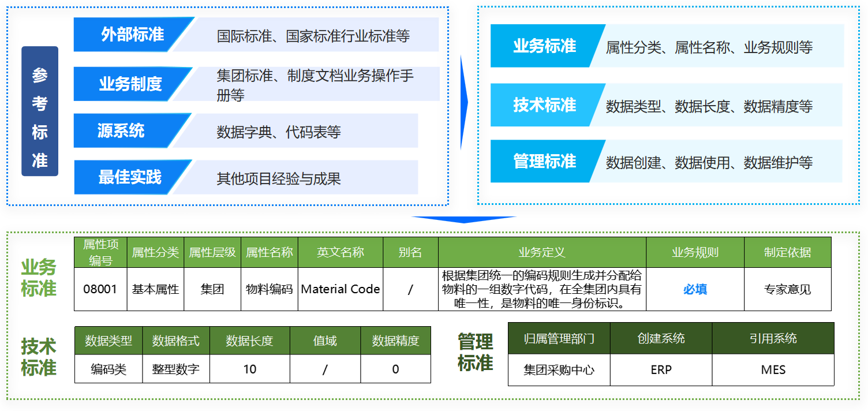Click the 业务定义 column header
The height and width of the screenshot is (411, 868).
[x=541, y=252]
